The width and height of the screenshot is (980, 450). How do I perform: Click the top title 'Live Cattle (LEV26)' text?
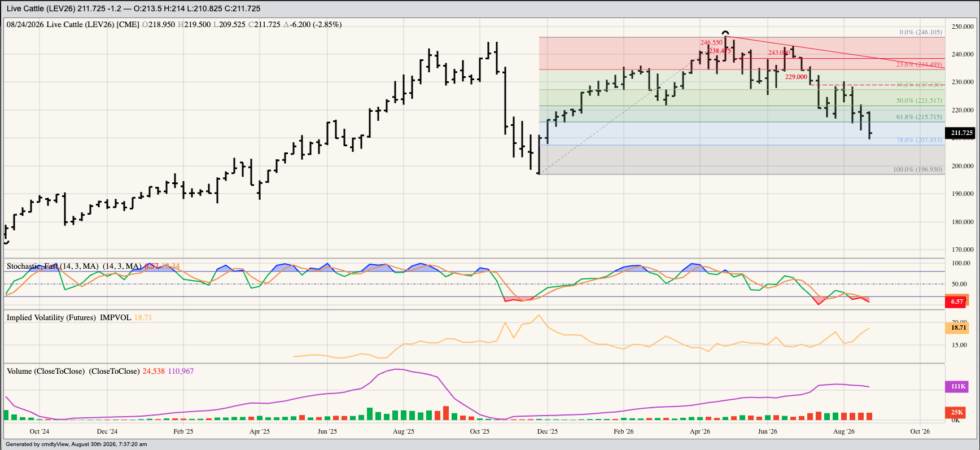41,8
